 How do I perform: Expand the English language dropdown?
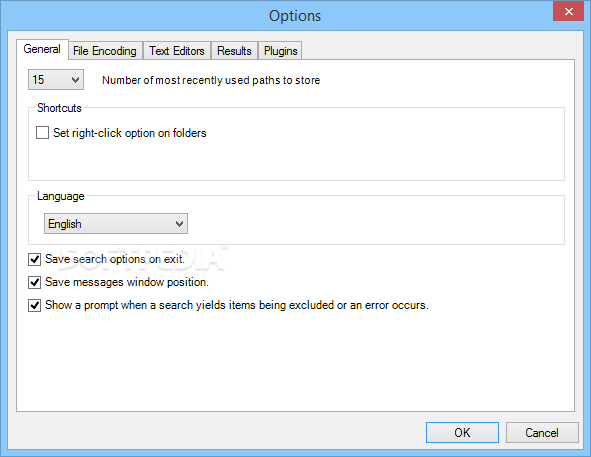(x=116, y=224)
